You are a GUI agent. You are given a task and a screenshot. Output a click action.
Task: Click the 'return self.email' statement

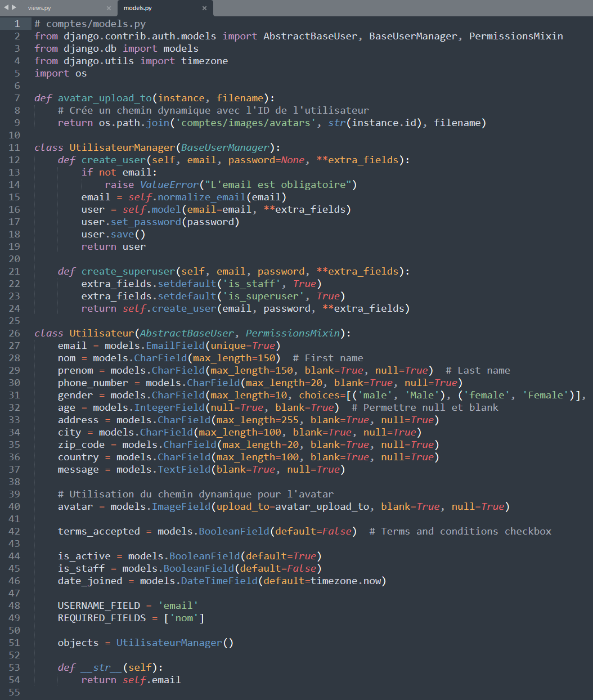tap(131, 680)
